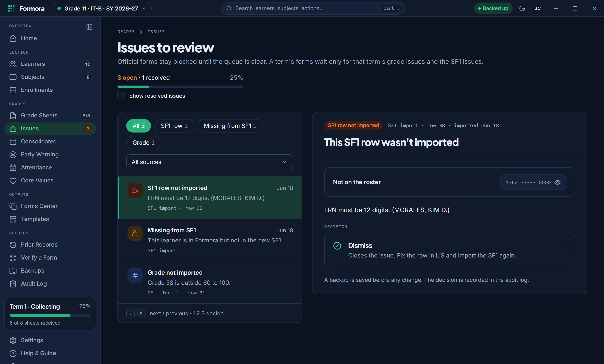Open Subjects section
This screenshot has height=364, width=604.
50,77
